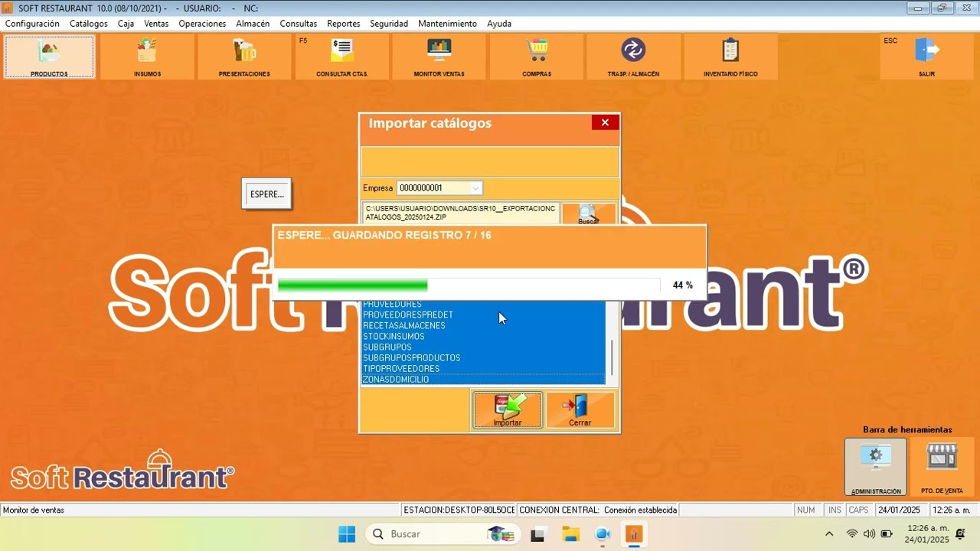Click the Buscar magnifier icon in dialog
This screenshot has width=980, height=551.
pos(588,214)
